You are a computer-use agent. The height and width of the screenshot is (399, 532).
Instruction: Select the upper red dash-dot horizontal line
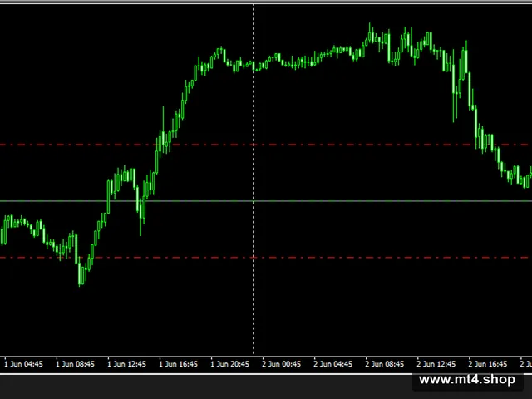click(266, 145)
